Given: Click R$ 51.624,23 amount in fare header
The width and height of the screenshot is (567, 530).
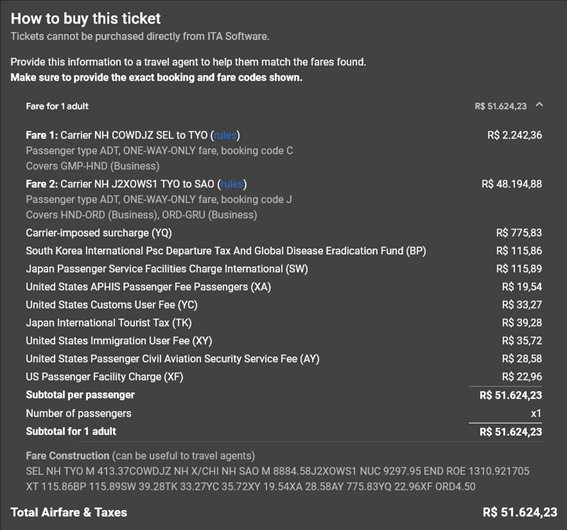Looking at the screenshot, I should coord(500,106).
